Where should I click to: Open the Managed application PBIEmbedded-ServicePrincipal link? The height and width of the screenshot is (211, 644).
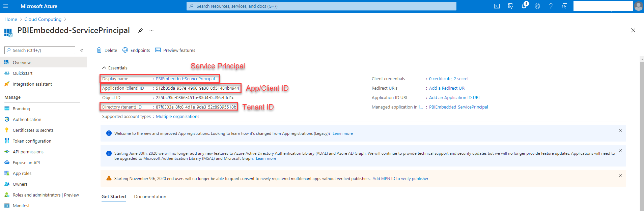458,107
